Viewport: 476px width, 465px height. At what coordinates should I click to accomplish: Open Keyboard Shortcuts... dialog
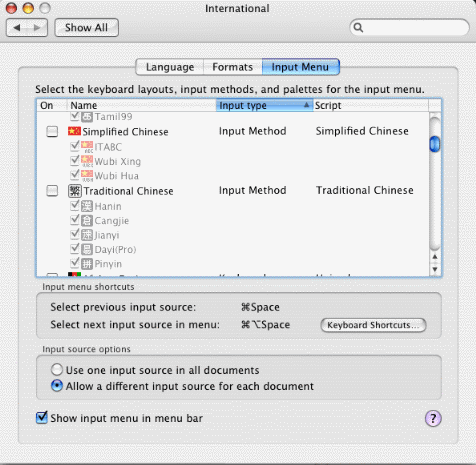(373, 325)
